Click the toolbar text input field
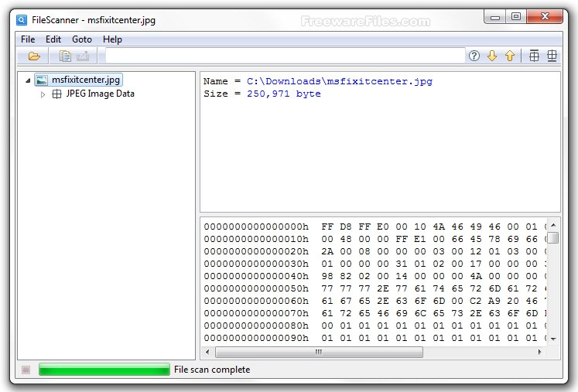The height and width of the screenshot is (392, 578). pyautogui.click(x=285, y=56)
